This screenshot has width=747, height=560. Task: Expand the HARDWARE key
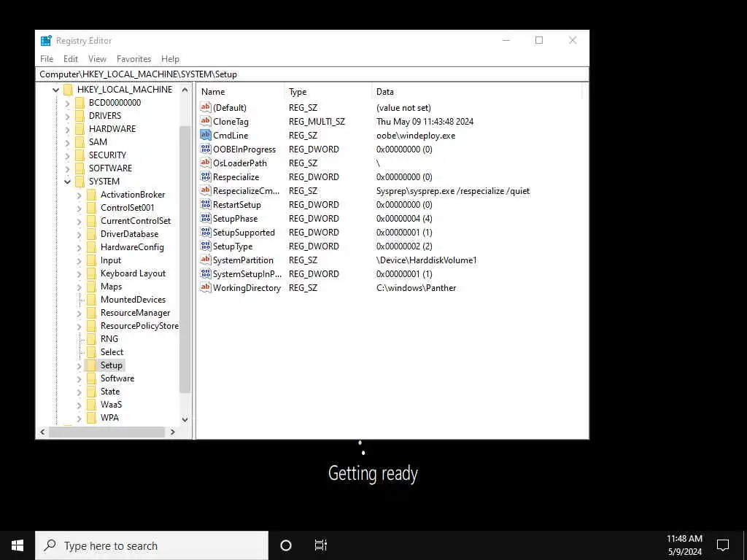click(x=67, y=129)
